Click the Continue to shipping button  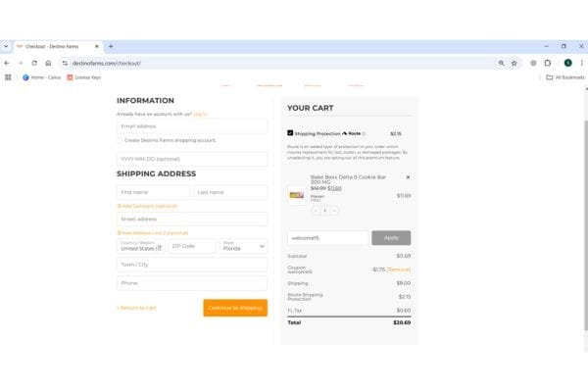tap(235, 308)
